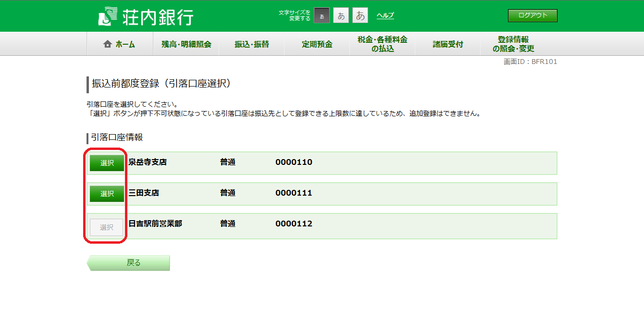
Task: Click account number 0000110
Action: pyautogui.click(x=294, y=162)
